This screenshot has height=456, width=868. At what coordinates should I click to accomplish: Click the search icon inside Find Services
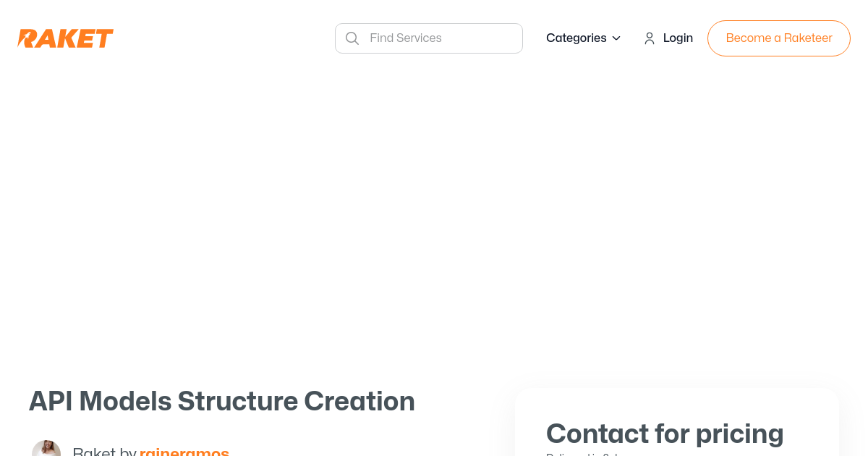pos(352,38)
